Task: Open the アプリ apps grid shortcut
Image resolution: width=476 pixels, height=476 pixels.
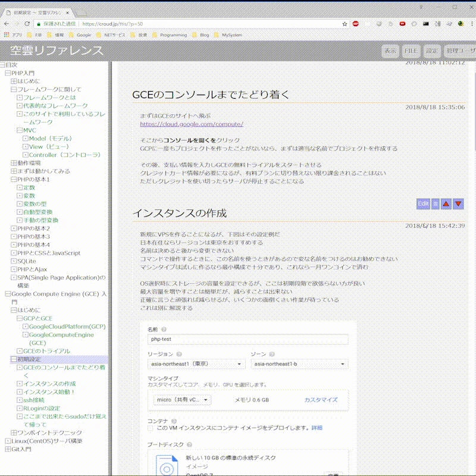Action: click(12, 35)
